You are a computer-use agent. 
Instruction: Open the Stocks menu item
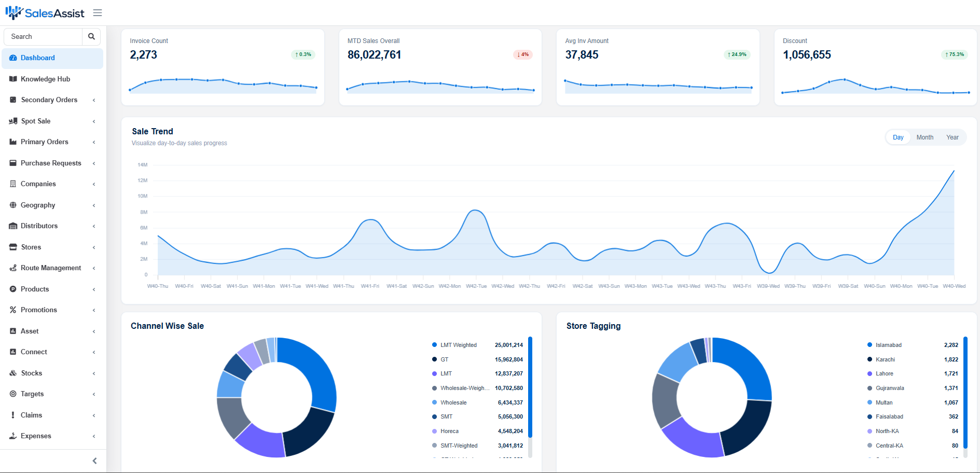point(52,373)
